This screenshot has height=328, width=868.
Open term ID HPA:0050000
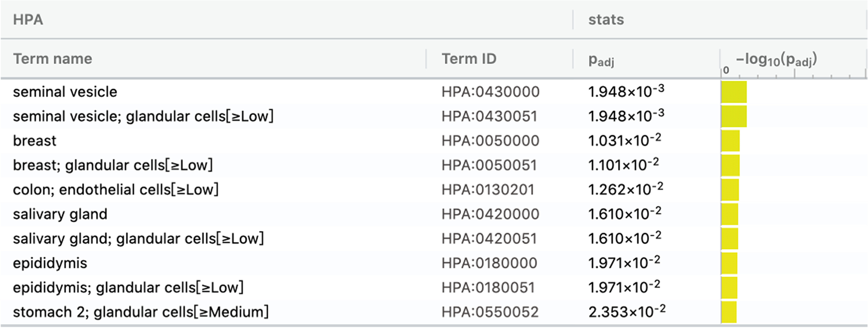click(x=490, y=141)
